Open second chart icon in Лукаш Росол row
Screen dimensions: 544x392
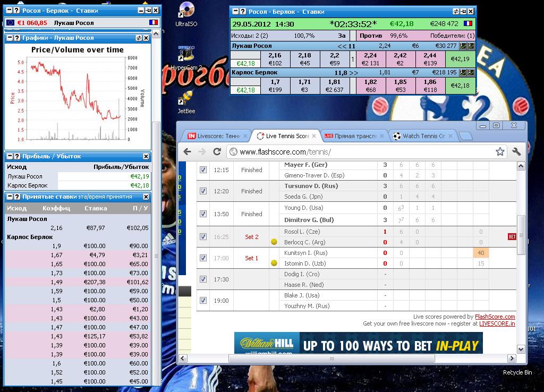[471, 46]
